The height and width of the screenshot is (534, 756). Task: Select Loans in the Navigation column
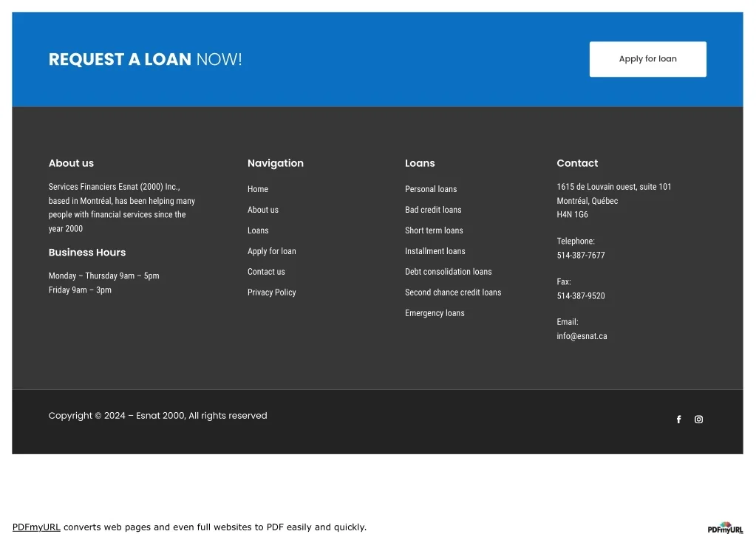coord(258,230)
